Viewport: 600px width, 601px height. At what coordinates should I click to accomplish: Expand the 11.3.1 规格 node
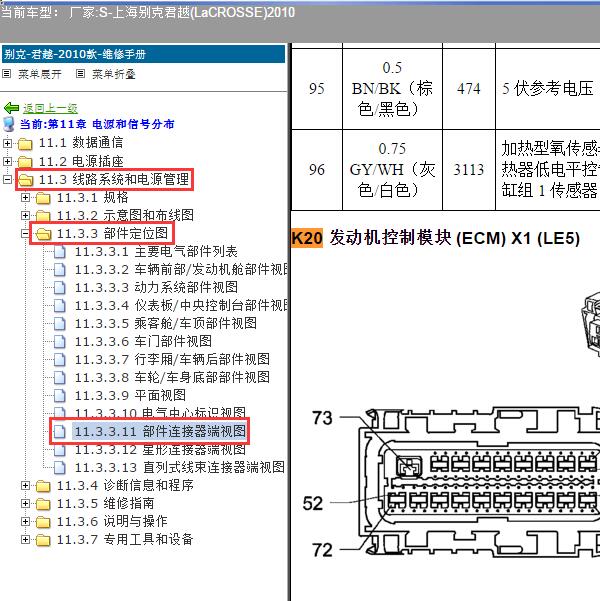pos(25,197)
